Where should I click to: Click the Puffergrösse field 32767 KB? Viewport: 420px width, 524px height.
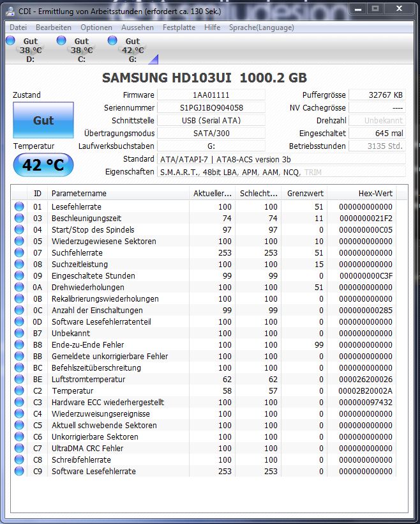click(x=377, y=95)
